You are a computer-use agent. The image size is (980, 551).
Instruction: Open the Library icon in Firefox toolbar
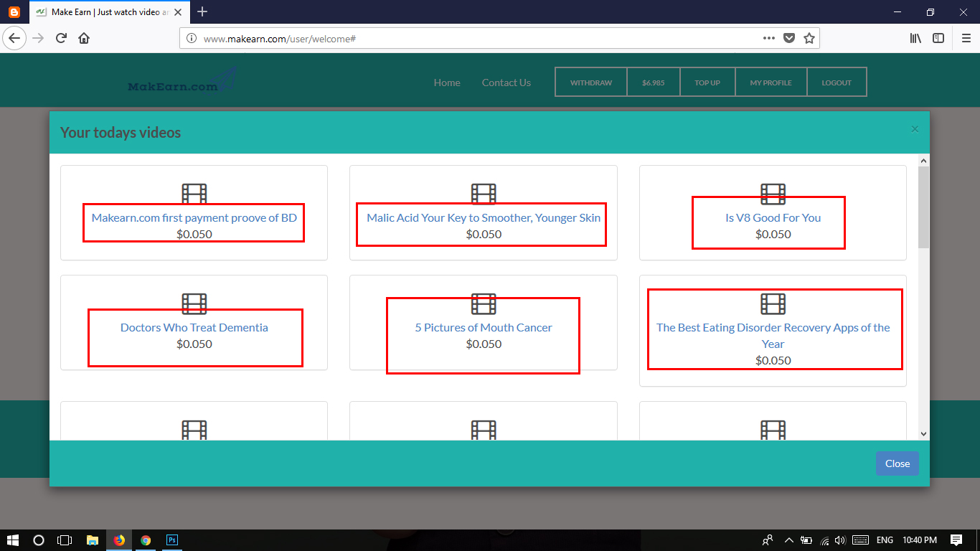click(916, 39)
